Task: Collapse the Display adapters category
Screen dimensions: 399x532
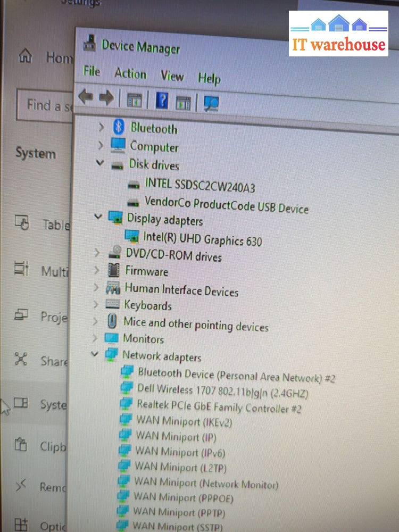Action: click(98, 216)
